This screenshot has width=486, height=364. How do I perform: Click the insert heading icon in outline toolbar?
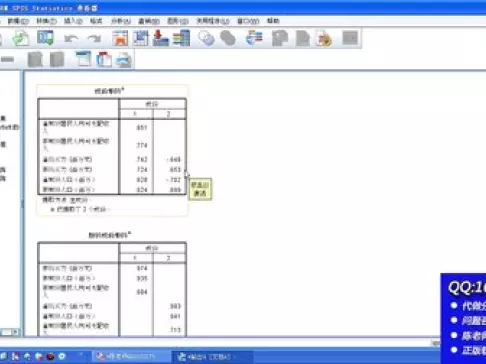point(83,59)
